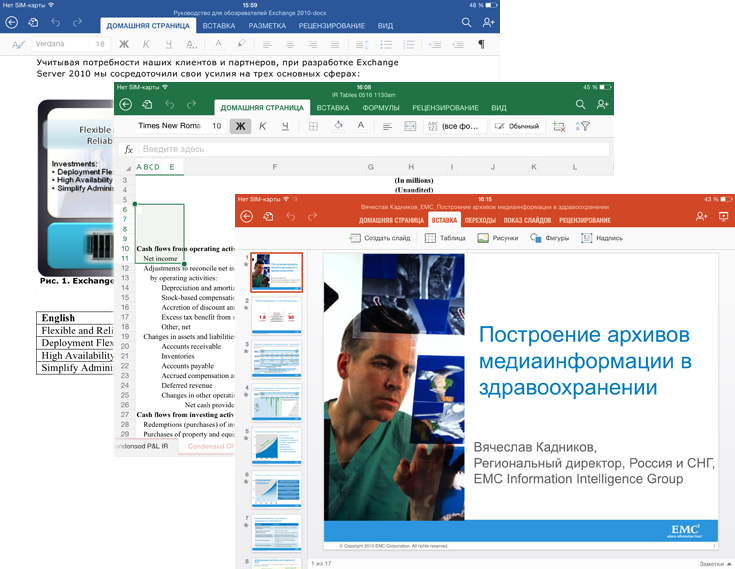Open Обычный cell styles in Excel
Viewport: 735px width, 569px height.
pyautogui.click(x=518, y=126)
